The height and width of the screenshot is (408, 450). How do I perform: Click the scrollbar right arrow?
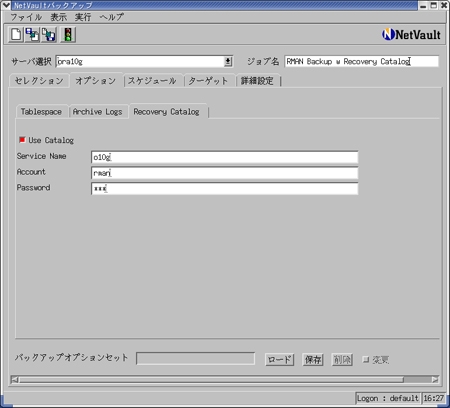click(435, 379)
